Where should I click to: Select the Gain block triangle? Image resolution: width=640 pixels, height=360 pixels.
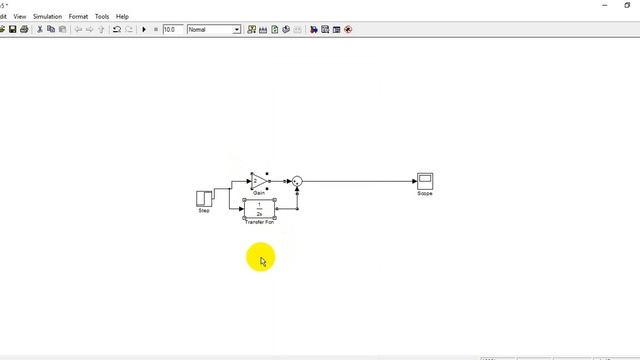[x=259, y=181]
